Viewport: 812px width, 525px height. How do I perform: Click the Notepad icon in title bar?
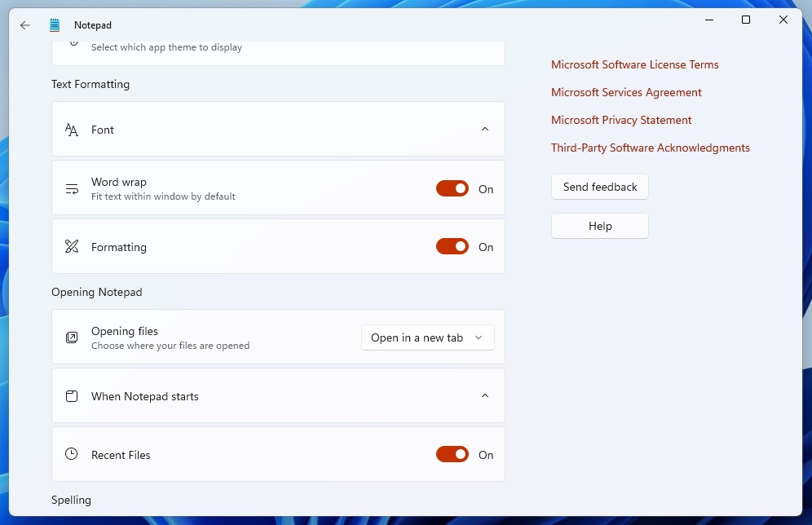click(x=54, y=24)
